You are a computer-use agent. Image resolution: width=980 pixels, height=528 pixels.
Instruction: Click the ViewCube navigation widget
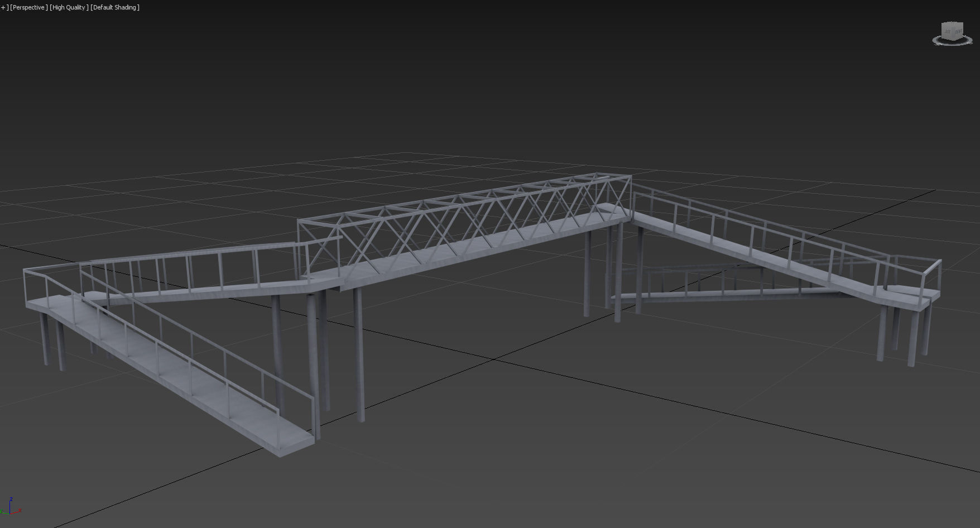(952, 33)
